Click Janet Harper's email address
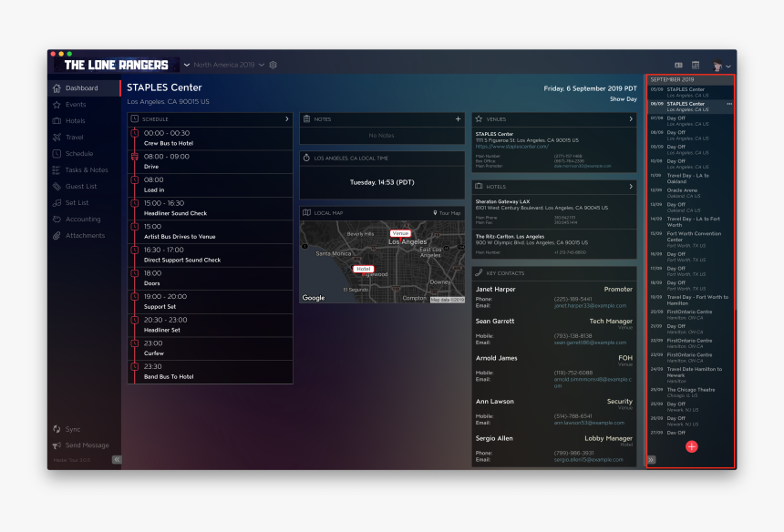 click(x=590, y=306)
